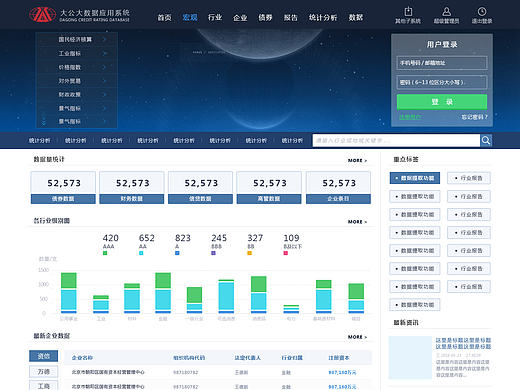This screenshot has width=520, height=390.
Task: Open the 财务数据 statistics card
Action: click(132, 187)
